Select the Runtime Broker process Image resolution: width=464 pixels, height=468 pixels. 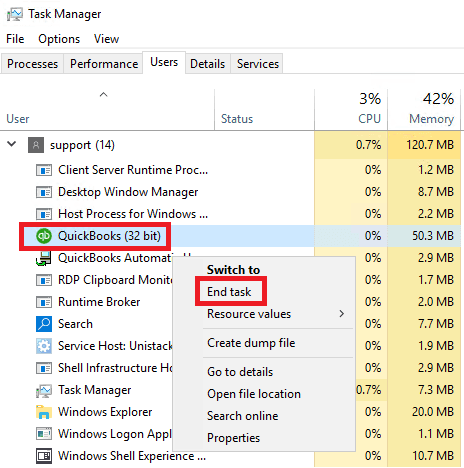tap(99, 302)
